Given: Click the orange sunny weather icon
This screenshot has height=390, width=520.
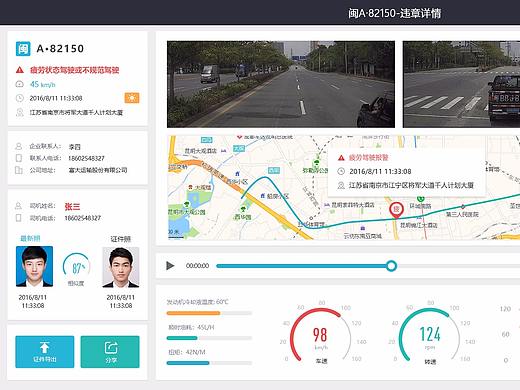Looking at the screenshot, I should 132,98.
